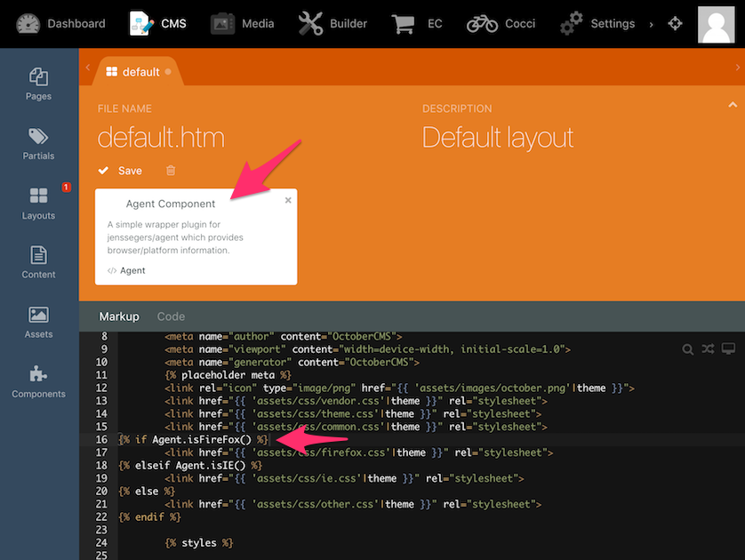Select the default layout tab
745x560 pixels.
(x=138, y=72)
